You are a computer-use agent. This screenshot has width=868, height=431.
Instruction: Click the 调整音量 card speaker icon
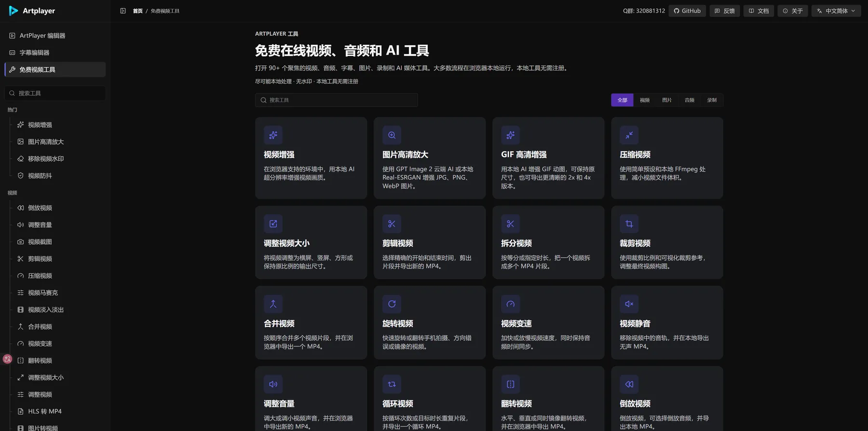click(273, 384)
